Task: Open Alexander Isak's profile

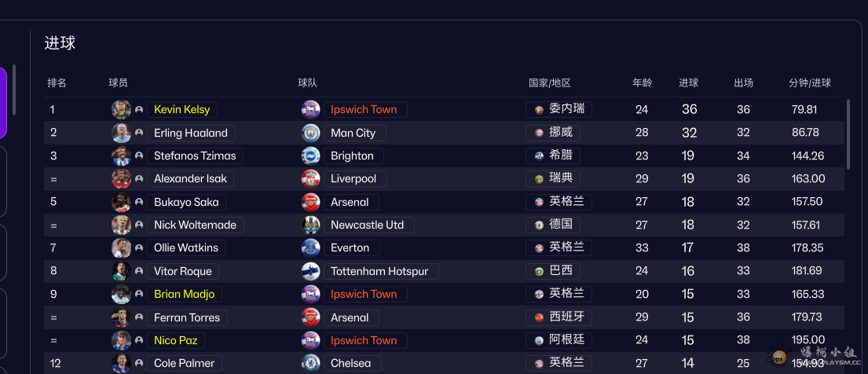Action: point(190,179)
